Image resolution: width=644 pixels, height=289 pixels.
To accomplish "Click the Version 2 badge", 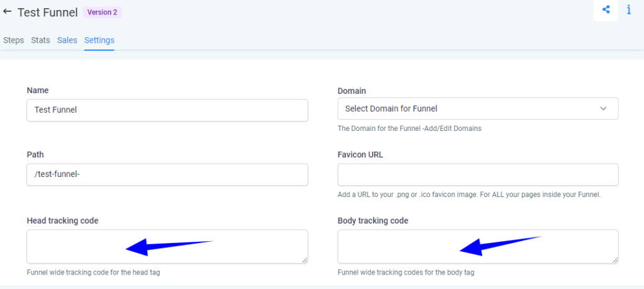I will click(102, 12).
